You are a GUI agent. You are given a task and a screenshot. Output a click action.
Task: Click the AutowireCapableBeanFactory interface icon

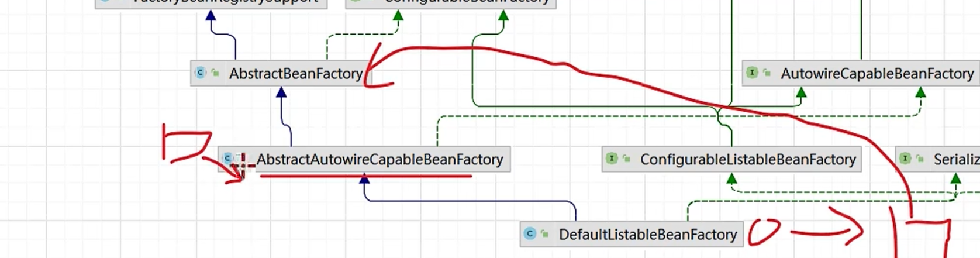[x=752, y=73]
